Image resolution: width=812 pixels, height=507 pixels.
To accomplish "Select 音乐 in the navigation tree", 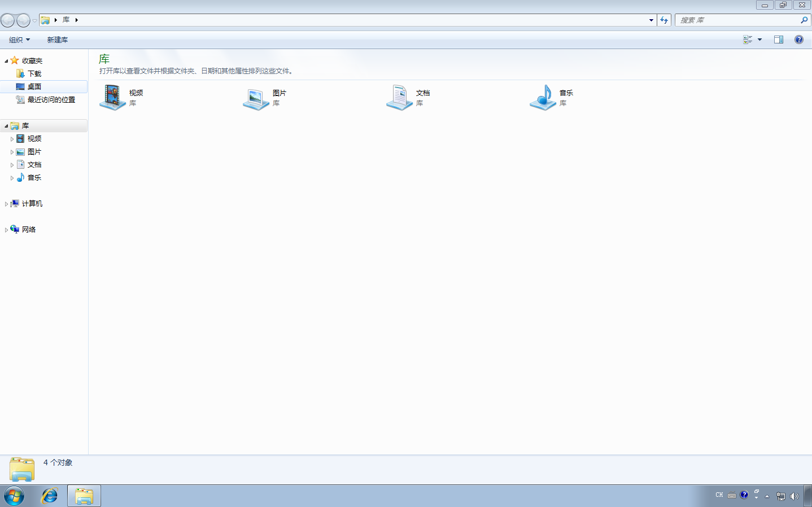I will pos(34,177).
